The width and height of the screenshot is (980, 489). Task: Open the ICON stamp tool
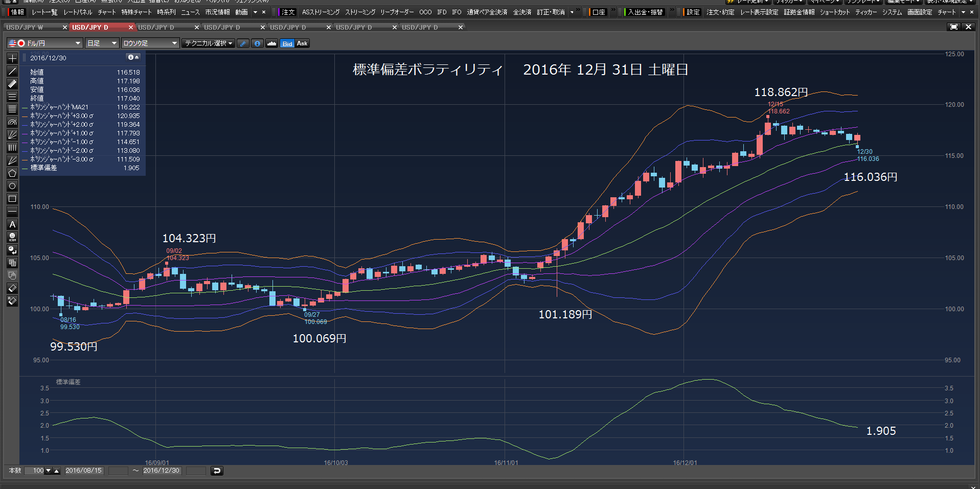(x=12, y=237)
